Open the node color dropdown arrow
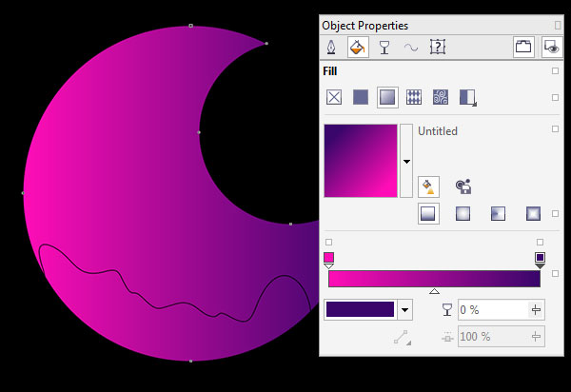This screenshot has height=392, width=571. [x=404, y=310]
